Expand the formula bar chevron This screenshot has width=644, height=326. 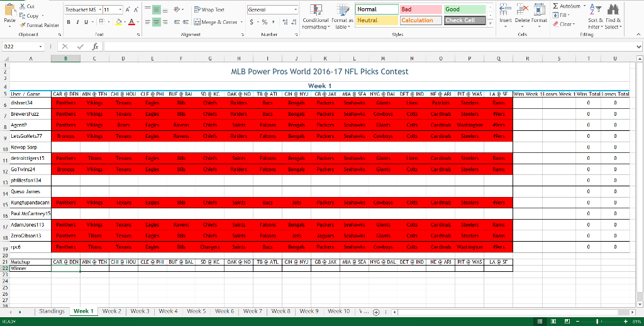(x=639, y=47)
